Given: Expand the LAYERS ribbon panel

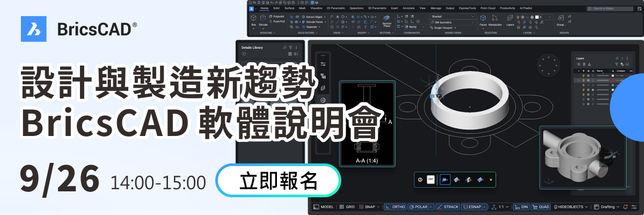Looking at the screenshot, I should click(529, 33).
